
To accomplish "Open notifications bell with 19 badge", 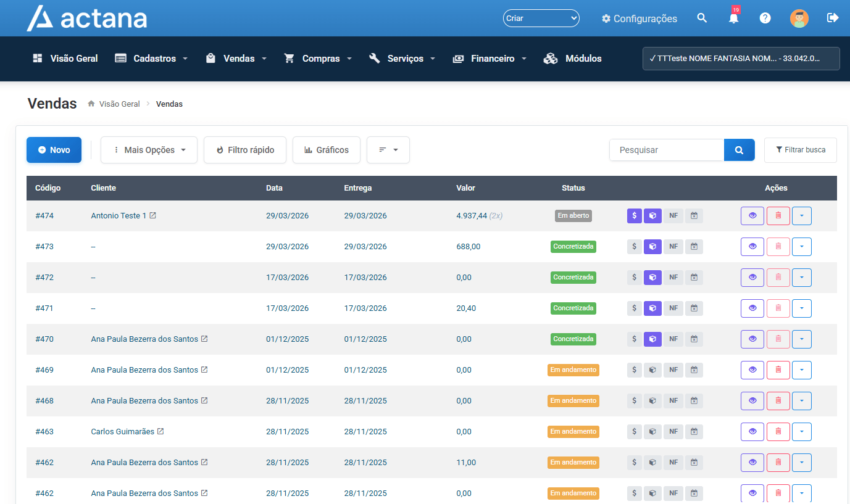I will [734, 18].
